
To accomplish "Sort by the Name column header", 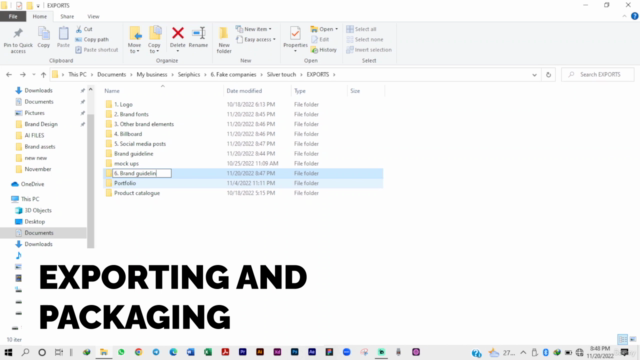I will [x=112, y=91].
